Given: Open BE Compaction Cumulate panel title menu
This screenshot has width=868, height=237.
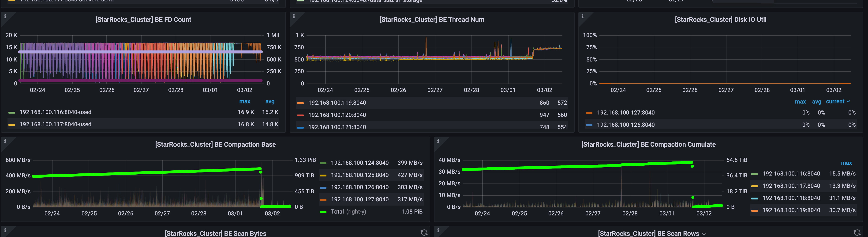Looking at the screenshot, I should [x=648, y=145].
